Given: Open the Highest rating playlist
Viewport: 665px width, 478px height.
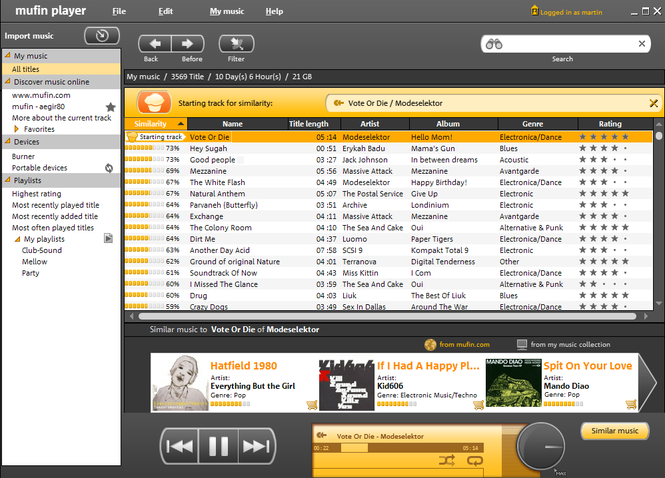Looking at the screenshot, I should tap(36, 194).
